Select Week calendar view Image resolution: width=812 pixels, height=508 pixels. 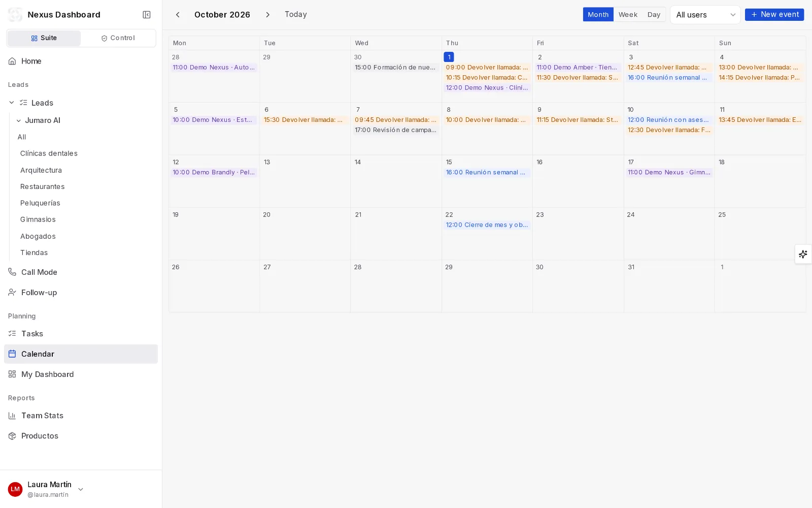pyautogui.click(x=628, y=15)
